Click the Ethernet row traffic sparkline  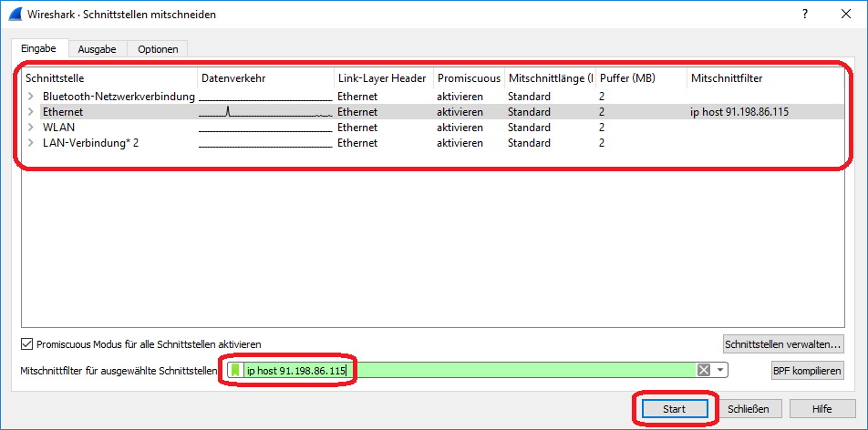(265, 112)
